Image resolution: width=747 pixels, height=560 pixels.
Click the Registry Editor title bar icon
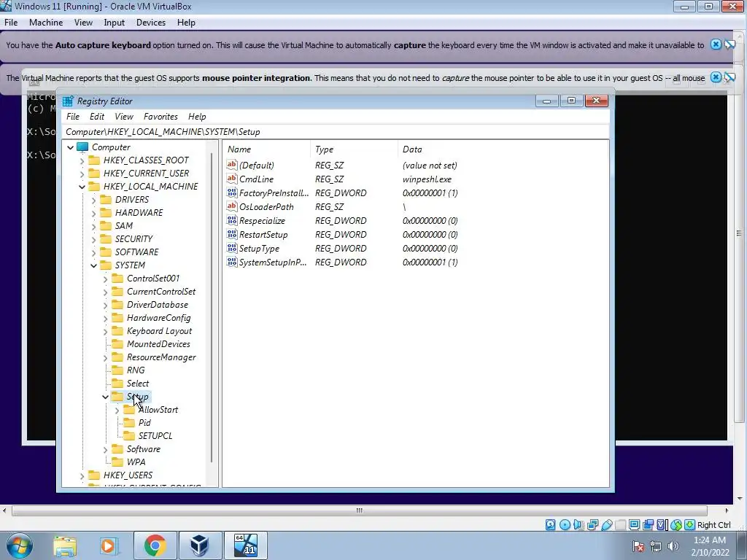(x=68, y=101)
